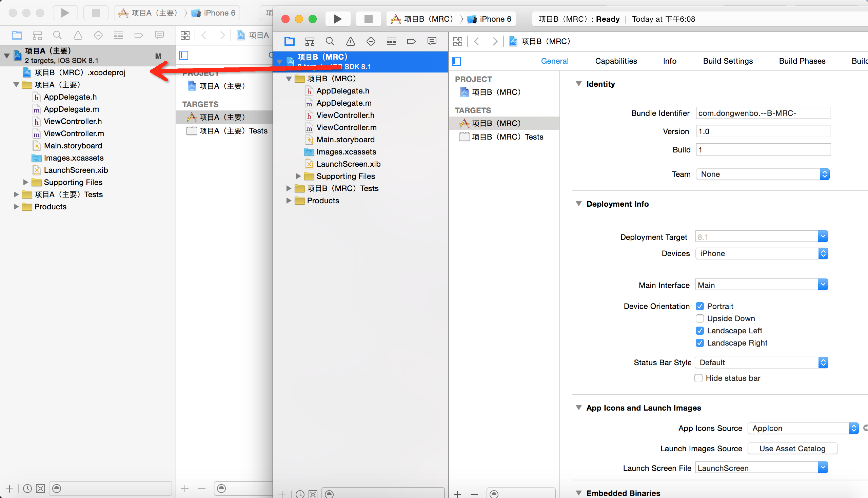
Task: Add a file in the project A navigator
Action: pos(9,489)
